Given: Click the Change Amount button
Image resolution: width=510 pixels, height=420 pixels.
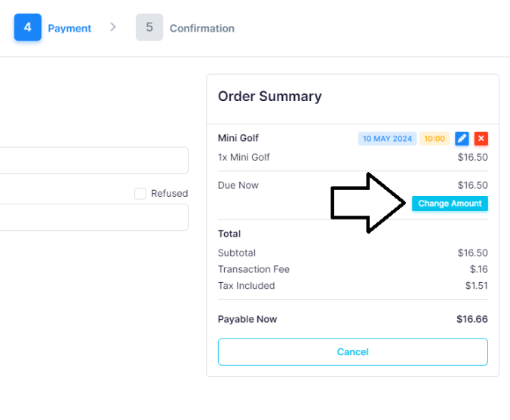Looking at the screenshot, I should pos(450,204).
